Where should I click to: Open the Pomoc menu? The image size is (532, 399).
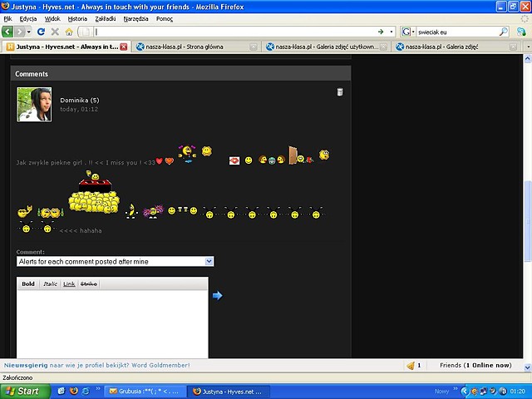tap(165, 19)
